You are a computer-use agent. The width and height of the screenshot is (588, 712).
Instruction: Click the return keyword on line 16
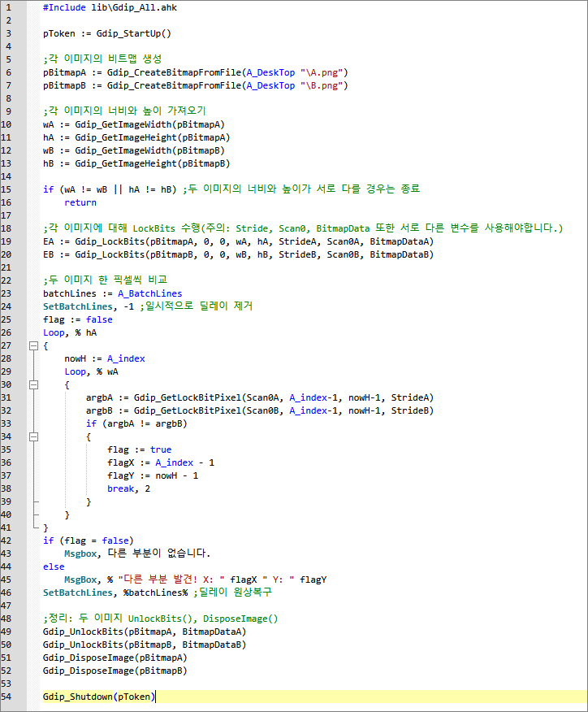click(x=80, y=203)
